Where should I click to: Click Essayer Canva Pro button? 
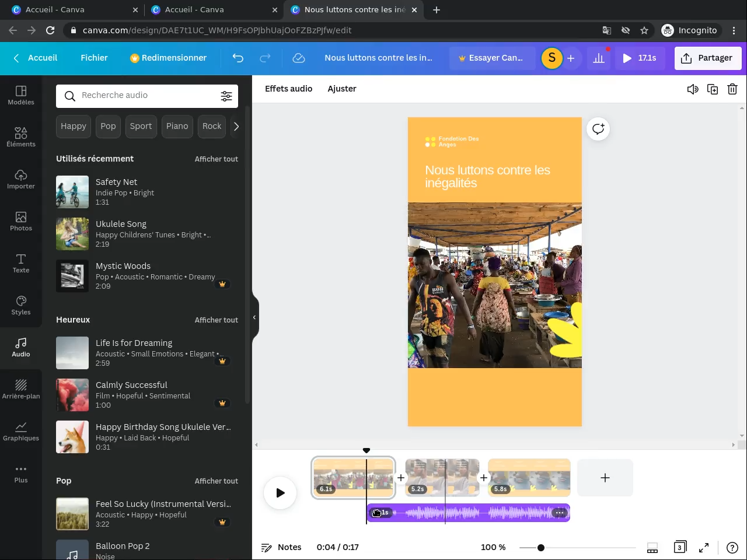(492, 58)
